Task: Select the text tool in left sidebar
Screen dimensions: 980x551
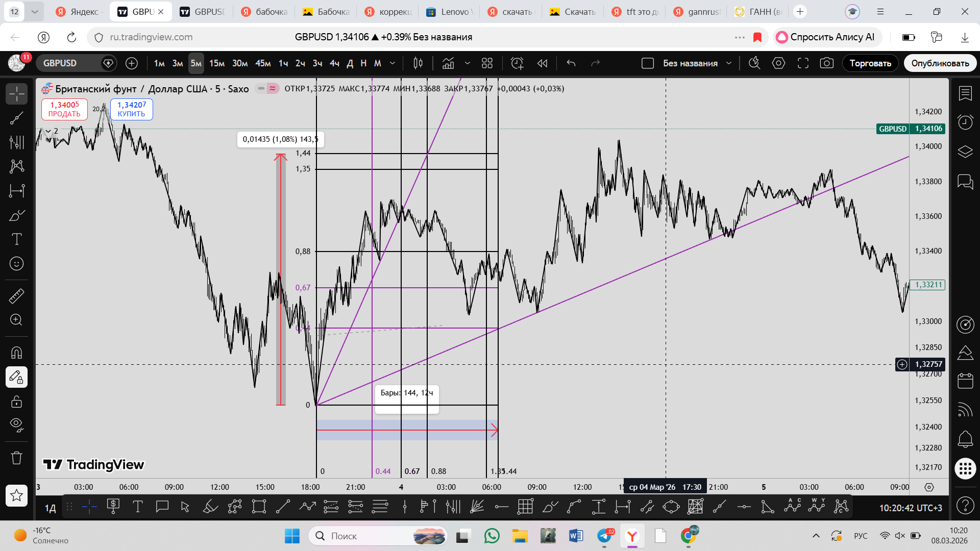Action: coord(17,239)
